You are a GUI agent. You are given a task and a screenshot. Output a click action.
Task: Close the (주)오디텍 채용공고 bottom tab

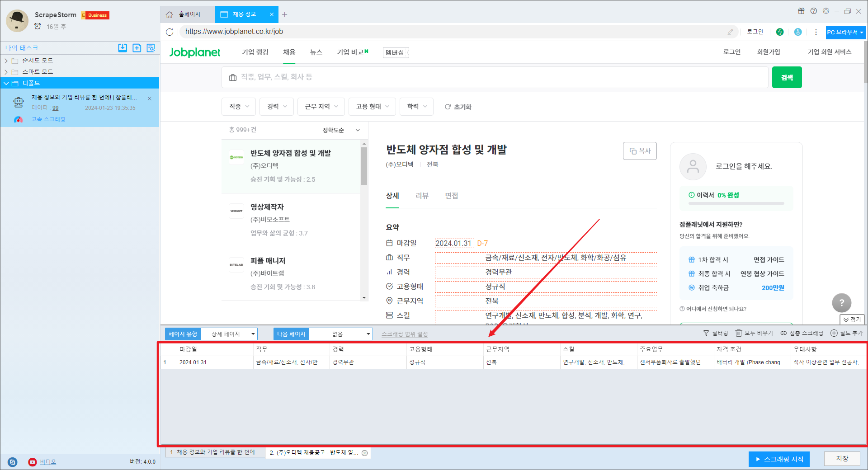click(x=364, y=453)
